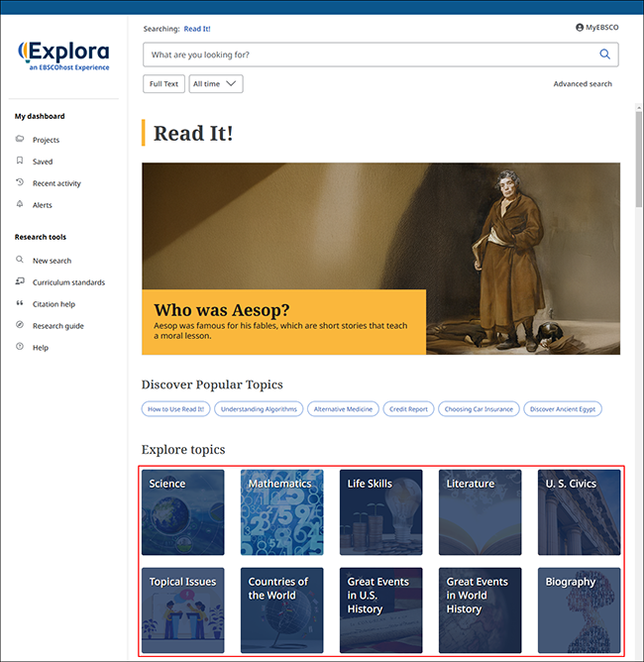
Task: Open the Life Skills topic tile
Action: pyautogui.click(x=381, y=512)
